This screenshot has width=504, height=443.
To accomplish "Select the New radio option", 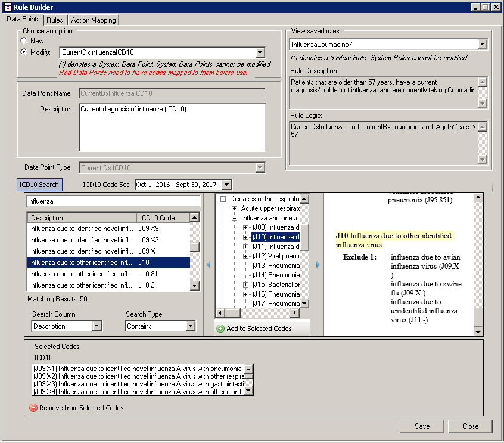I will point(24,40).
